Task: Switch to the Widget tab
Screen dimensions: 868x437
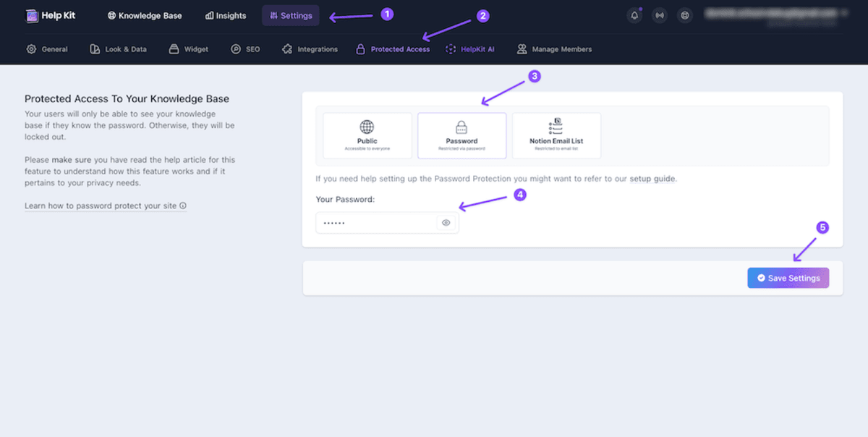Action: (189, 49)
